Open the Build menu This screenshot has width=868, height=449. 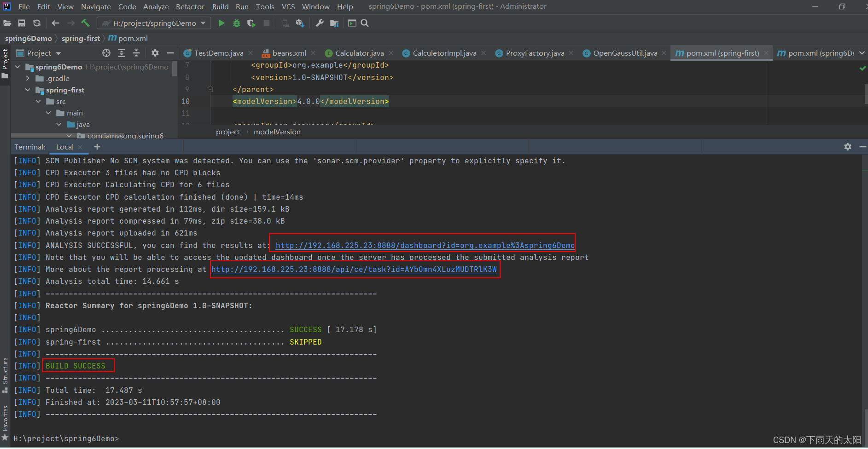[x=220, y=6]
